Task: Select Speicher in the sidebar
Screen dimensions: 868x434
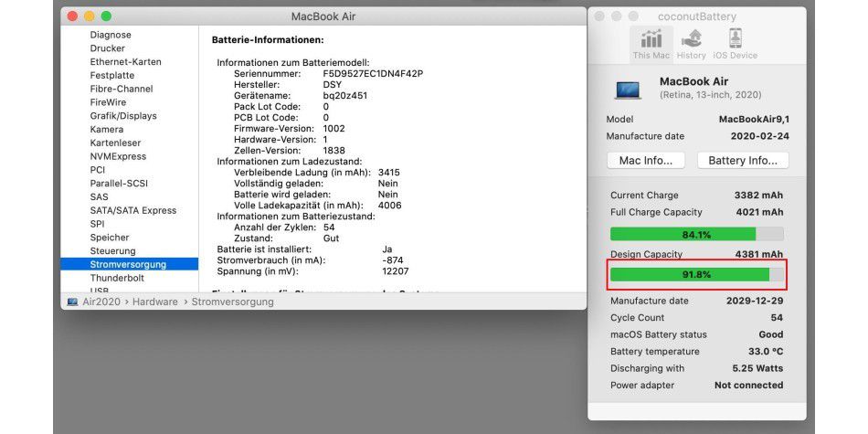Action: [x=110, y=238]
